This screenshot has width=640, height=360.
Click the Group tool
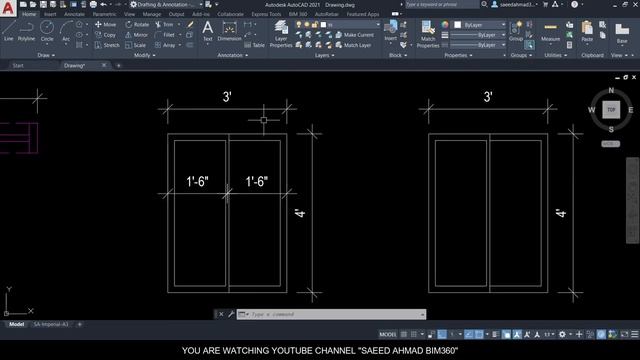[516, 31]
